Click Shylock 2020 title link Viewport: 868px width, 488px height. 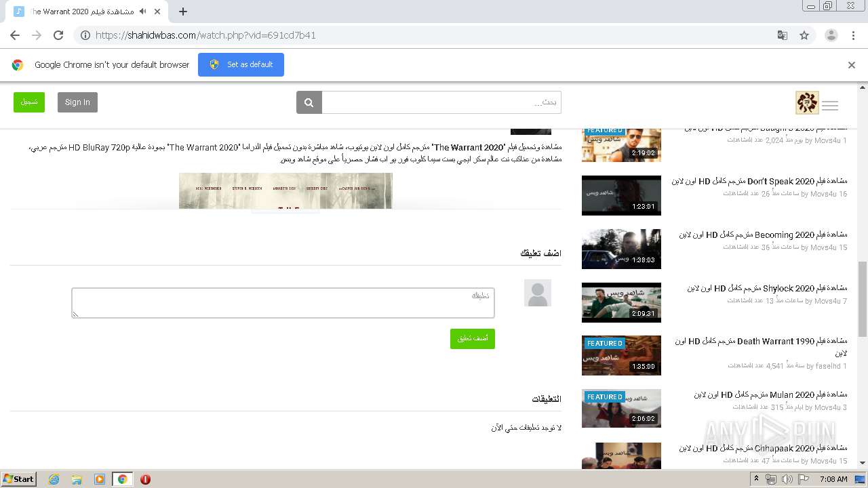767,288
